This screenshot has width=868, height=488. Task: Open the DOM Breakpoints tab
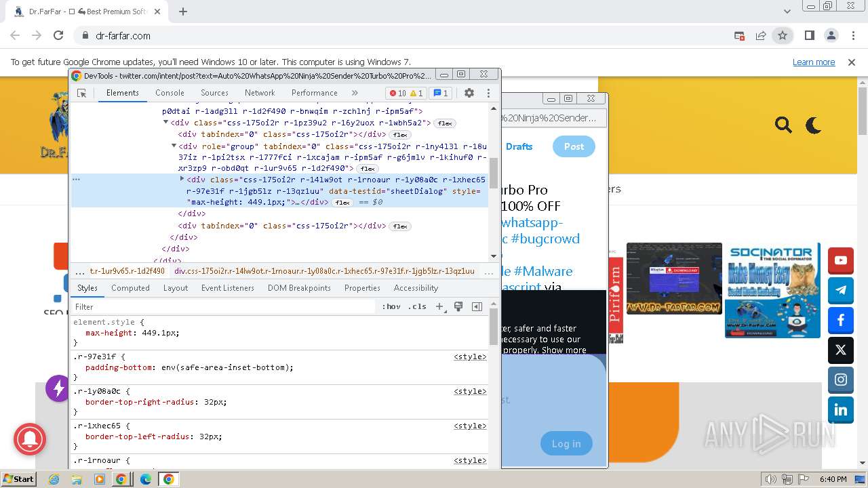[x=299, y=288]
